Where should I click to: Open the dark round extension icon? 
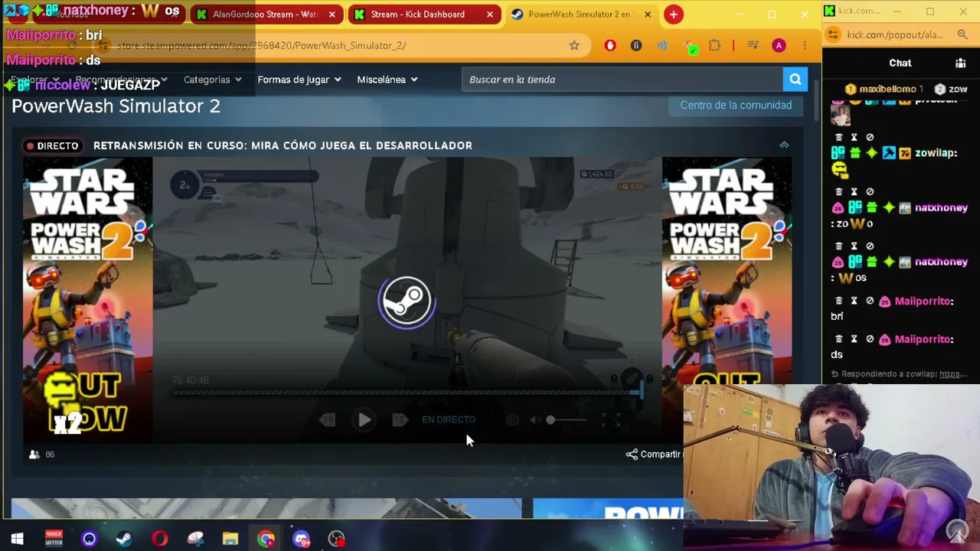tap(635, 46)
